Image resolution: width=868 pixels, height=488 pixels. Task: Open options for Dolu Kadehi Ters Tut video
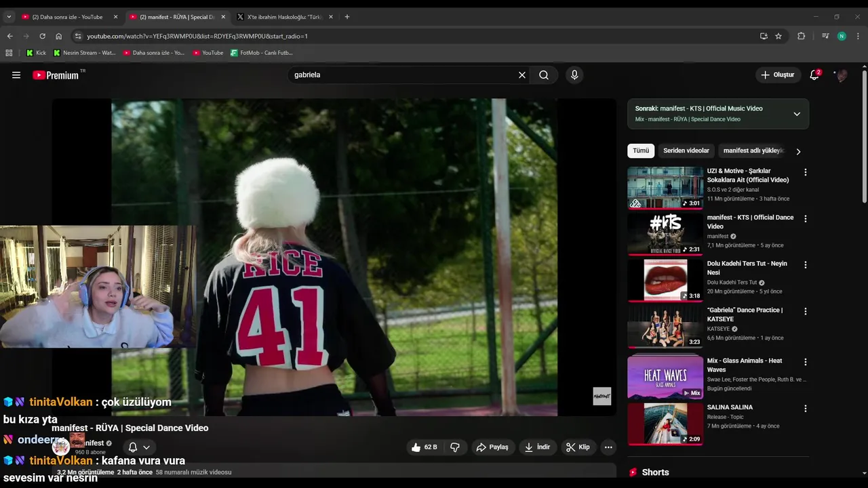coord(806,265)
